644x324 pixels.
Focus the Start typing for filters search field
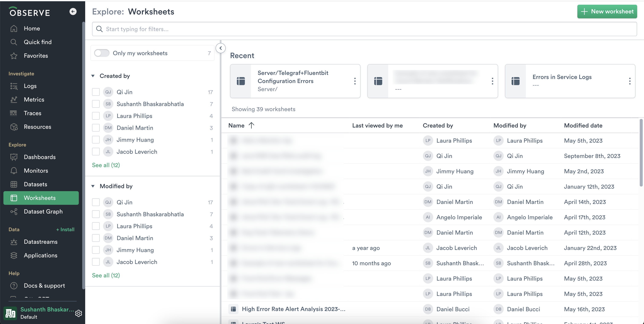pos(364,29)
